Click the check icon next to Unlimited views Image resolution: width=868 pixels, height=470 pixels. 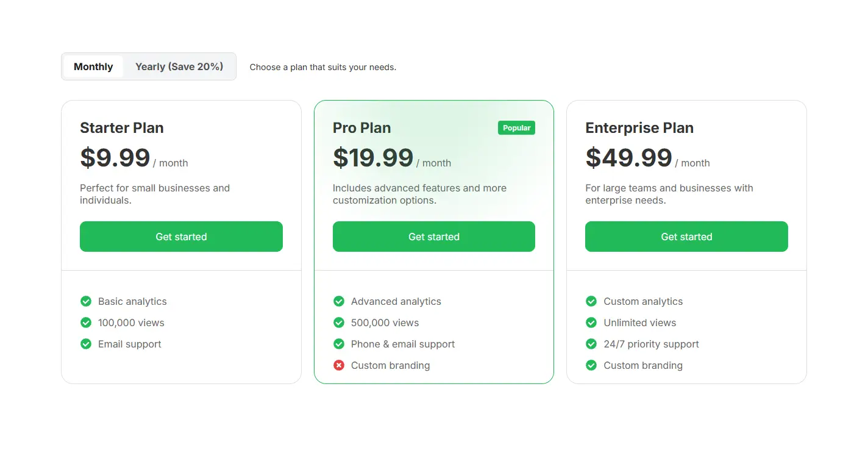click(x=591, y=322)
